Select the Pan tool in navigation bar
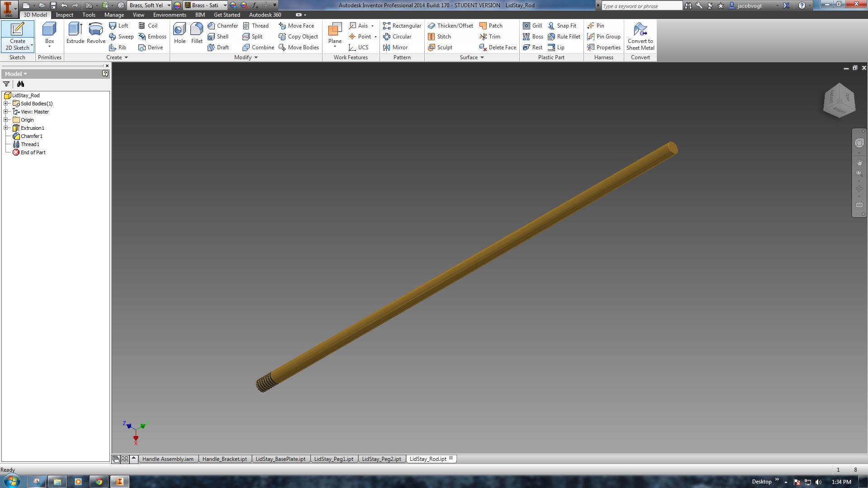Screen dimensions: 868x488 (x=859, y=162)
